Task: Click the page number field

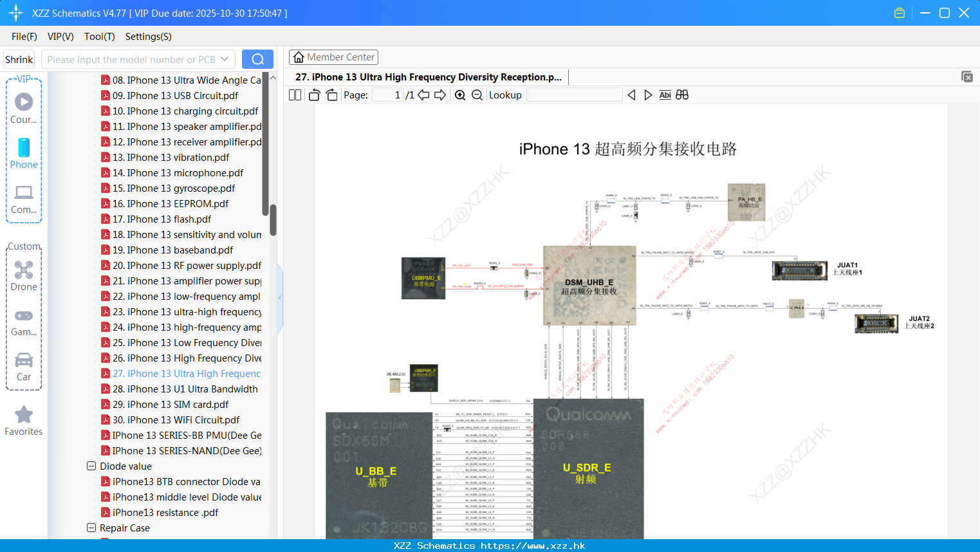Action: click(388, 95)
